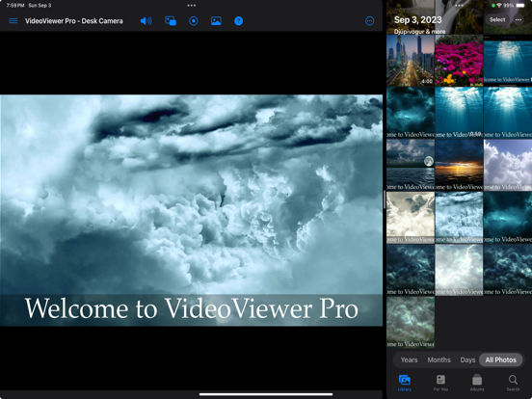
Task: Tap the 7:59 PM clock in status bar
Action: click(15, 6)
